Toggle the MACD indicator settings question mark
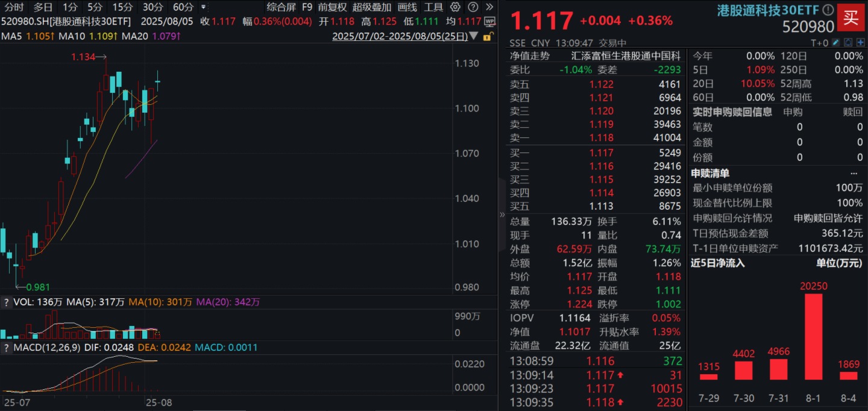 coord(5,348)
